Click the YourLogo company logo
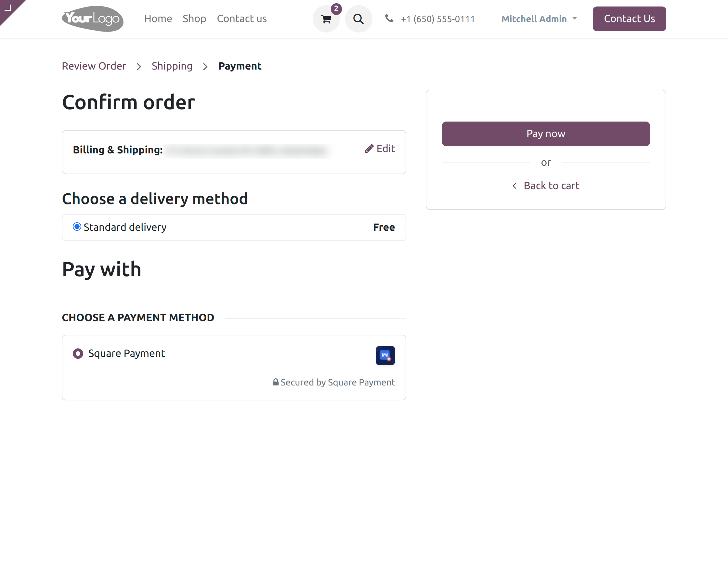The height and width of the screenshot is (572, 728). click(92, 19)
